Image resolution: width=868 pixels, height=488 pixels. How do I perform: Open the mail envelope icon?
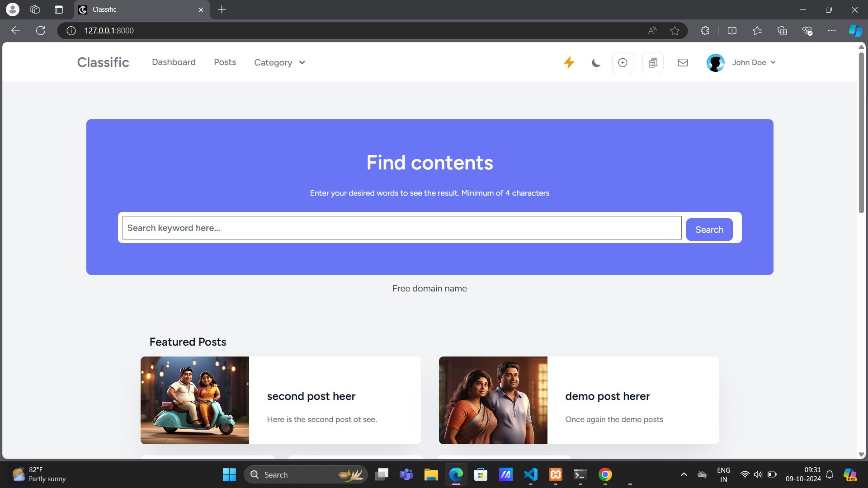pos(683,62)
